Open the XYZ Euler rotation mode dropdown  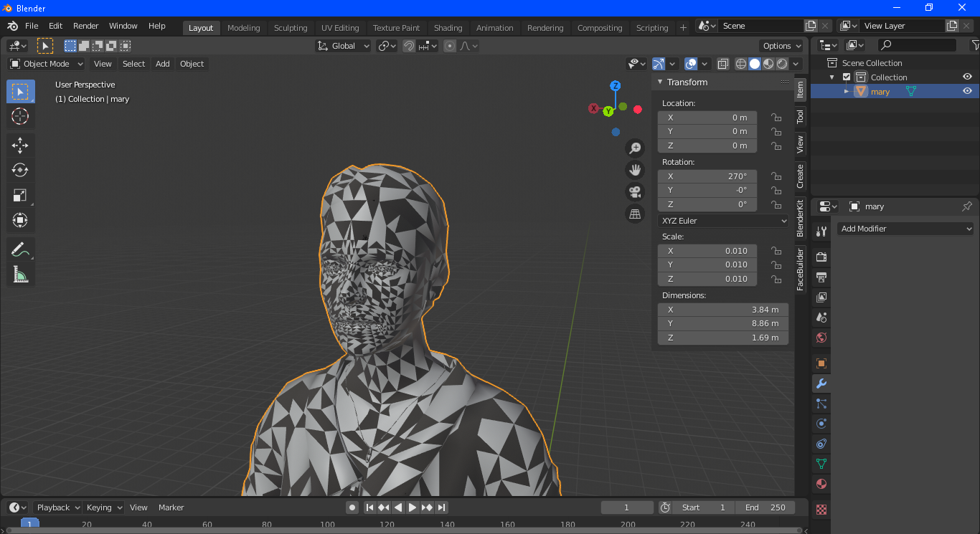coord(723,221)
